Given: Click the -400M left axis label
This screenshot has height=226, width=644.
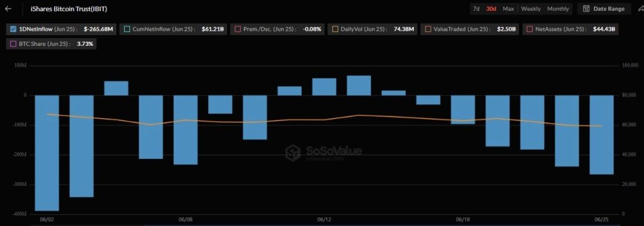Looking at the screenshot, I should [x=20, y=214].
